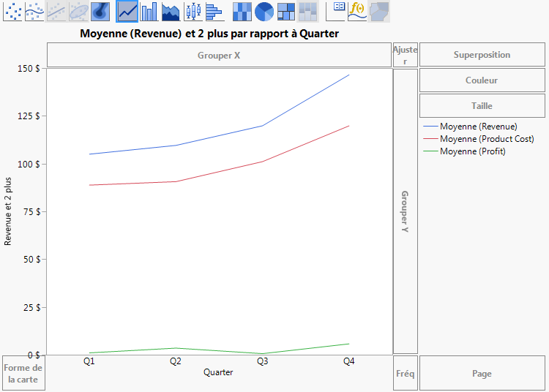549x392 pixels.
Task: Select the Area chart element icon
Action: (171, 11)
